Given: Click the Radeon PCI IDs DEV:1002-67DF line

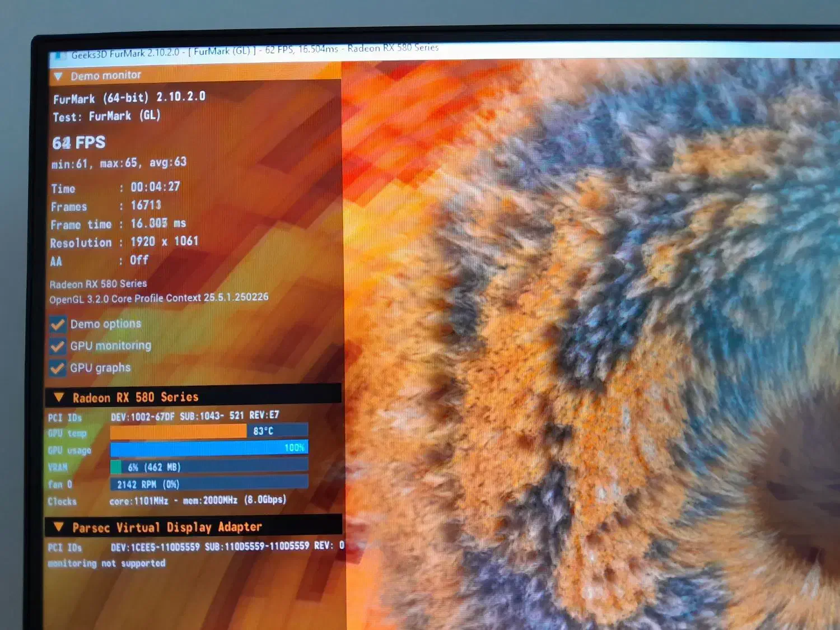Looking at the screenshot, I should click(194, 416).
